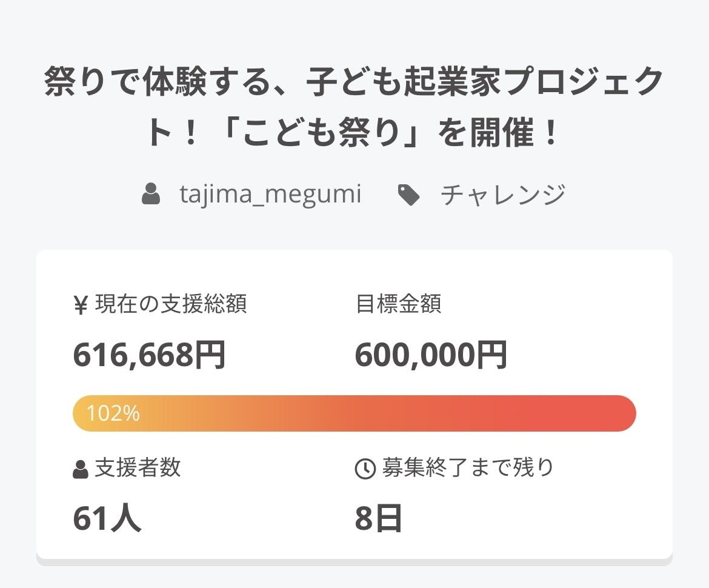709x588 pixels.
Task: Click the person icon beside 支援者数
Action: (80, 469)
